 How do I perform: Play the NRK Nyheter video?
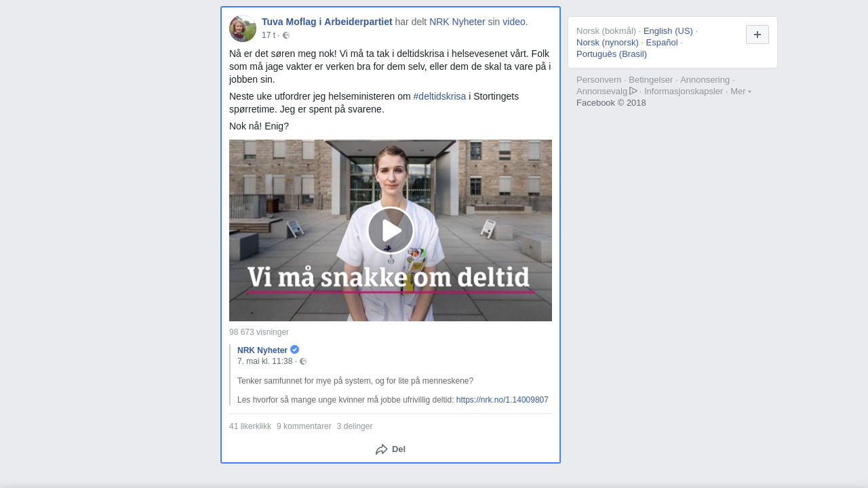[x=391, y=230]
